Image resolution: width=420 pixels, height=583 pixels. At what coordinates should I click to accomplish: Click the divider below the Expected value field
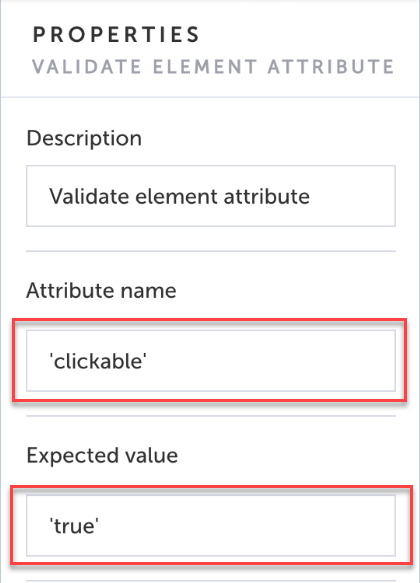[211, 581]
